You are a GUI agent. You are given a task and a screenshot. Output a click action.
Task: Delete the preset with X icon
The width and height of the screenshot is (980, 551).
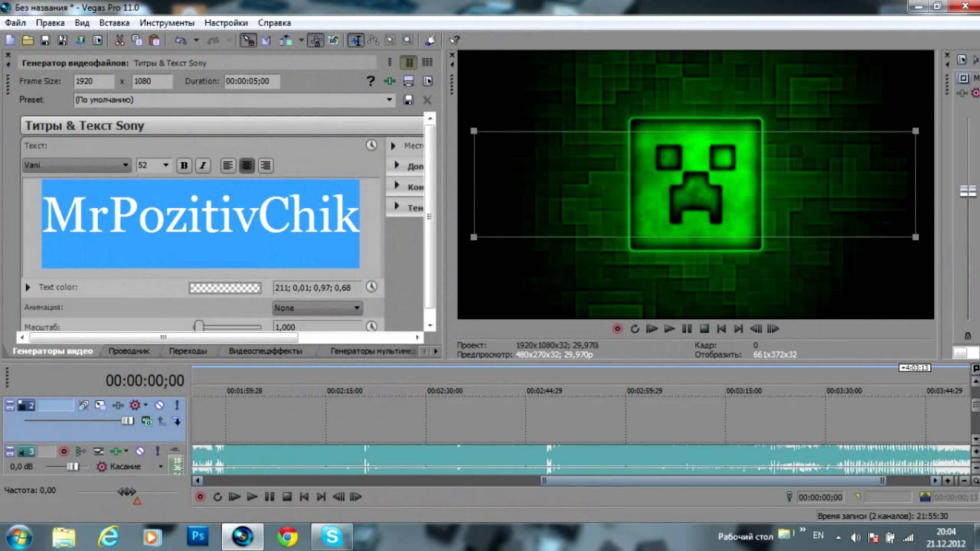(427, 100)
